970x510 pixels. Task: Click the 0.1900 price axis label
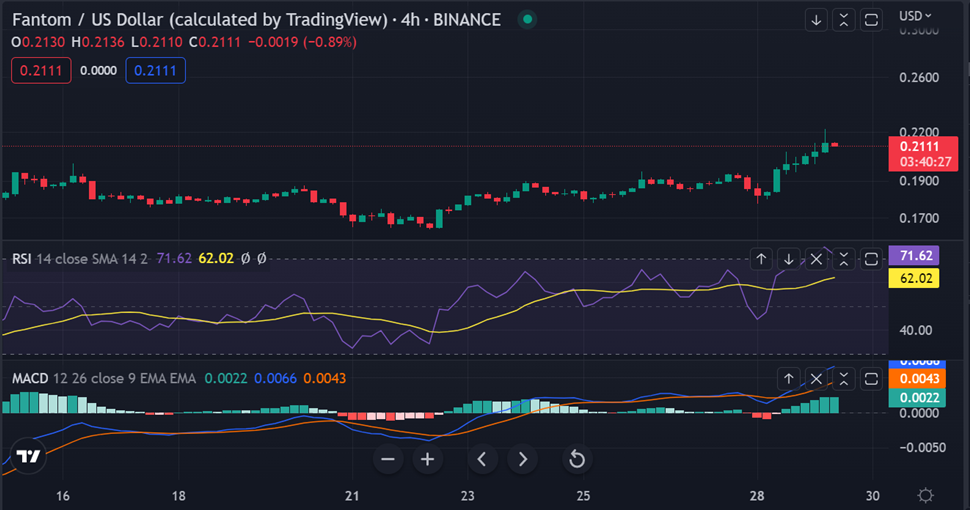click(919, 181)
